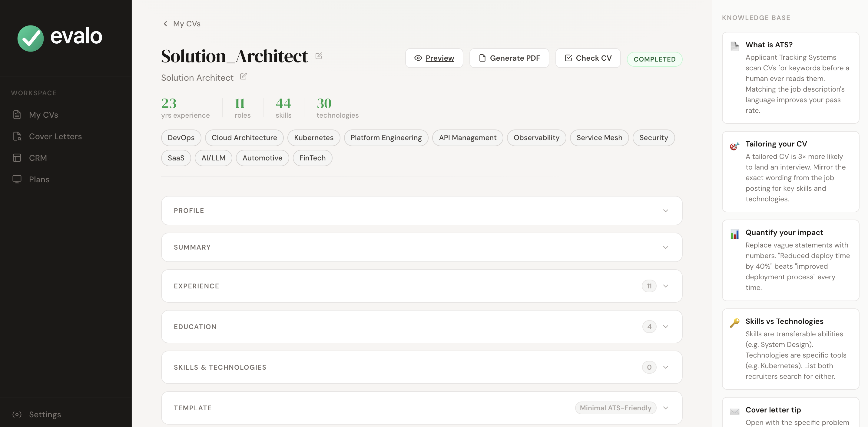Click the Plans monitor icon
Viewport: 868px width, 427px height.
(17, 179)
